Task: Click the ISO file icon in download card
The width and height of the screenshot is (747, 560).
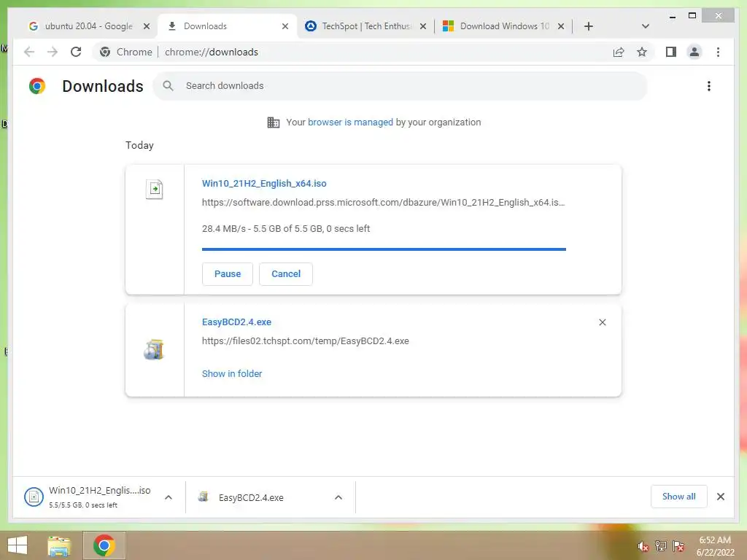Action: (x=155, y=189)
